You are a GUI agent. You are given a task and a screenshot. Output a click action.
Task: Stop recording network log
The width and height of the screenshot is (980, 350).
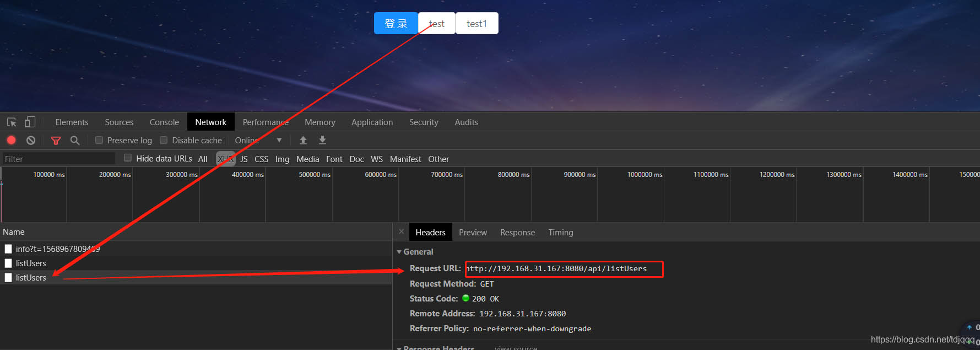(11, 141)
